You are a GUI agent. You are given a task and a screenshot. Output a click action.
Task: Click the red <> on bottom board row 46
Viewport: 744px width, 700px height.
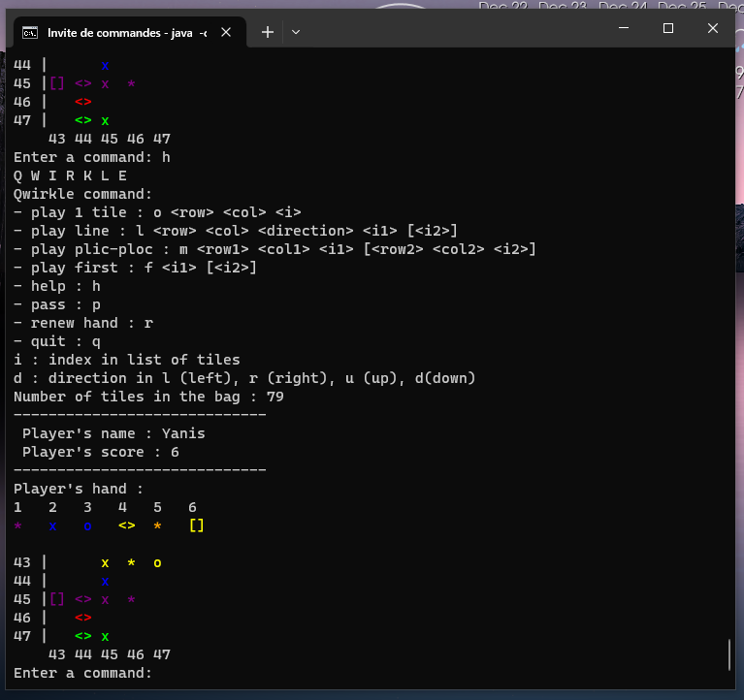pos(83,618)
